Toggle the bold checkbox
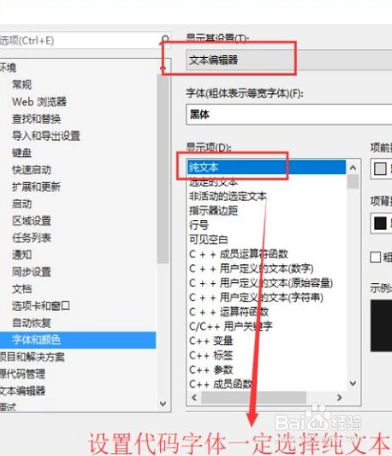This screenshot has width=392, height=456. tap(375, 257)
